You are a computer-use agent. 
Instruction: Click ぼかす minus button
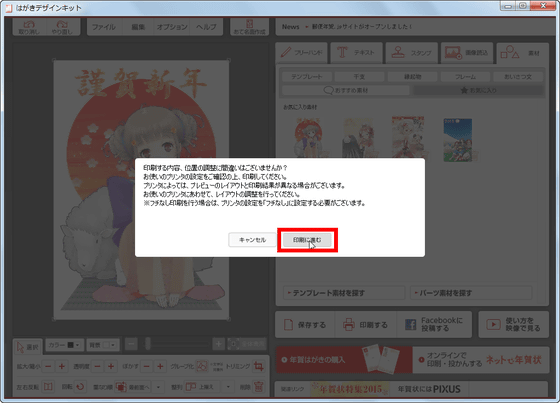(146, 366)
